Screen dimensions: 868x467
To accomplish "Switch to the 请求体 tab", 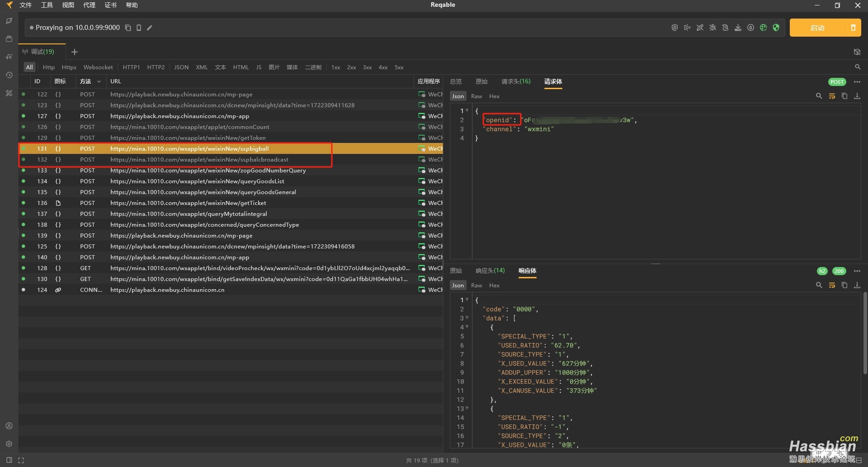I will tap(553, 81).
